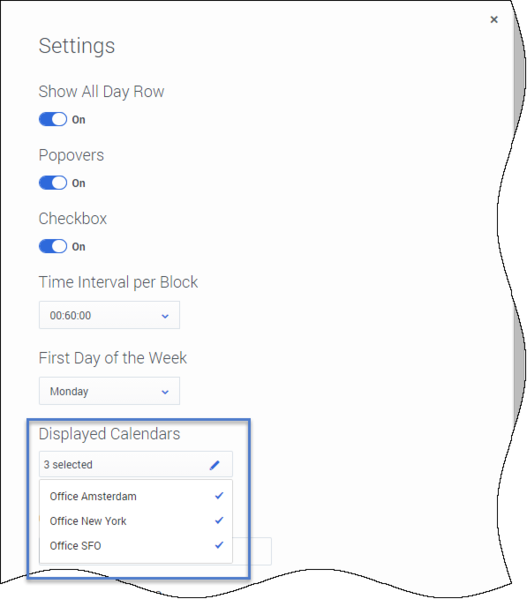Click checkmark icon next to Office Amsterdam
The height and width of the screenshot is (599, 527).
pyautogui.click(x=219, y=496)
